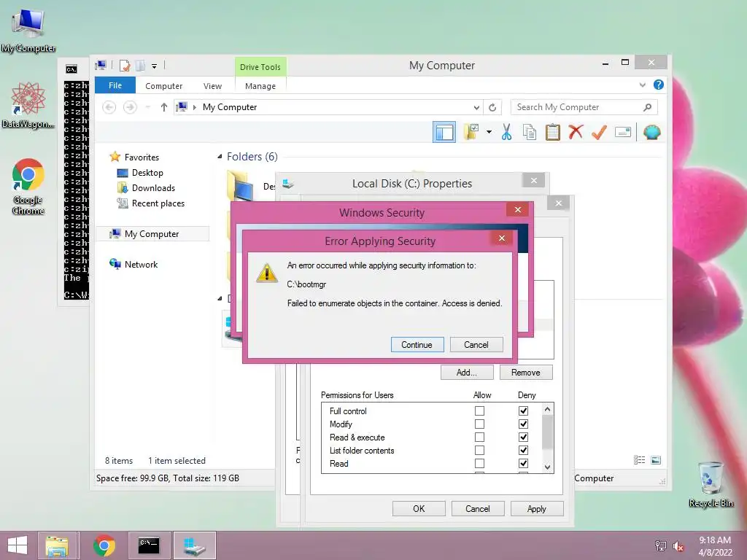Check Allow for Full control
The image size is (747, 560).
pos(480,411)
